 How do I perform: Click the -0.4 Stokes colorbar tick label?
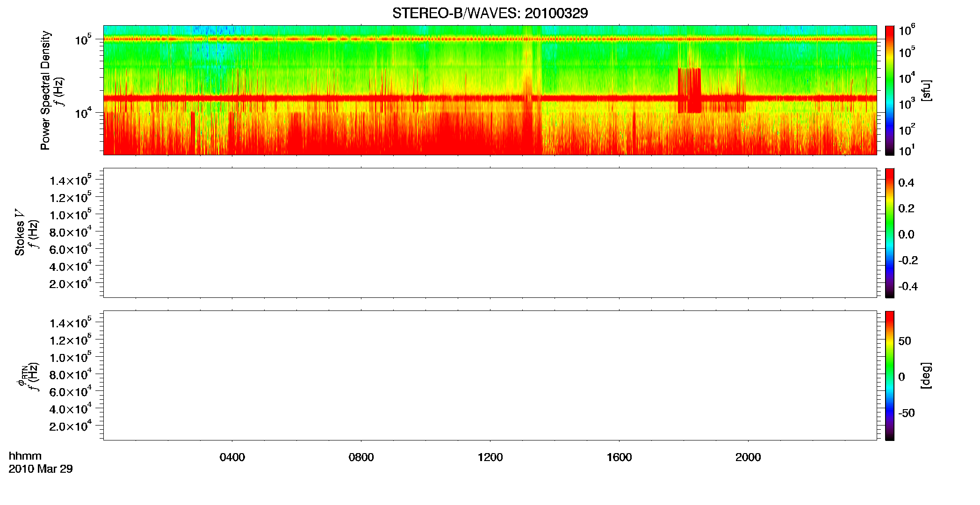908,287
